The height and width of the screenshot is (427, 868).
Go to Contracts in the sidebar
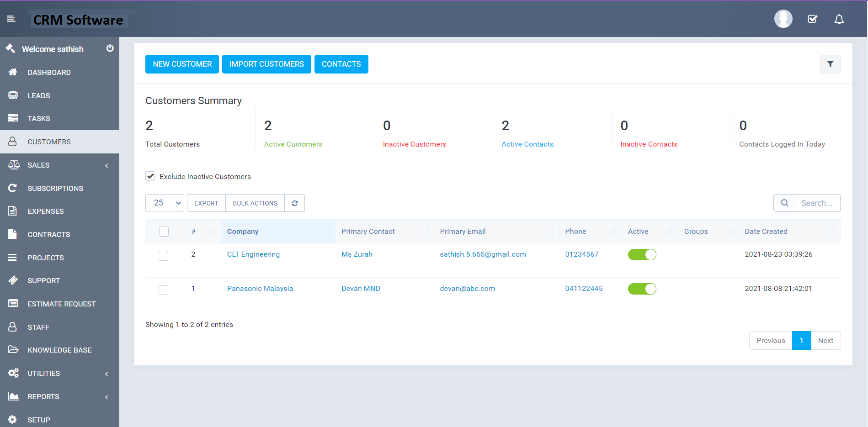[49, 235]
